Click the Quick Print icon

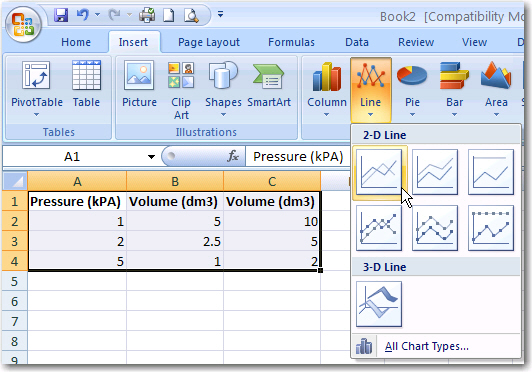point(147,15)
